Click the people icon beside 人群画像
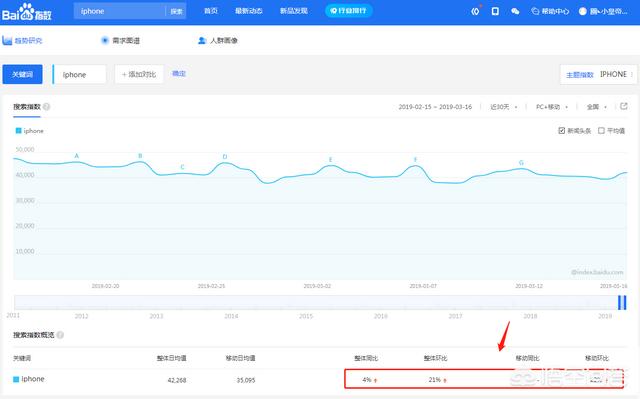This screenshot has width=640, height=399. pyautogui.click(x=202, y=40)
